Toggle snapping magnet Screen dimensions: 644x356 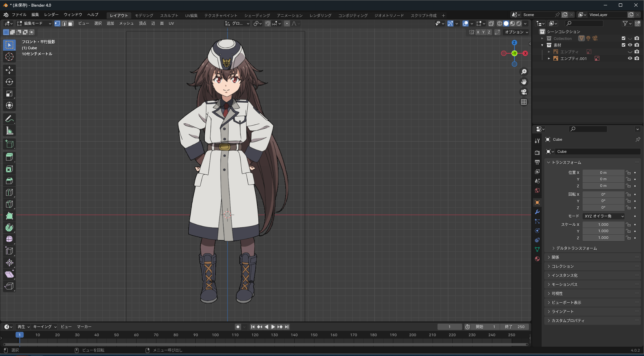click(x=268, y=23)
